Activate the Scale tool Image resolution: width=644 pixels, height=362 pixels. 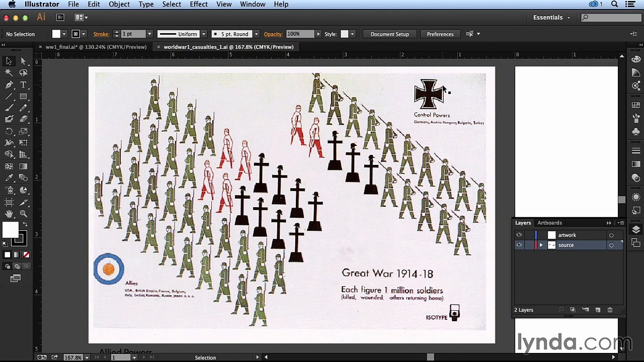pos(23,132)
